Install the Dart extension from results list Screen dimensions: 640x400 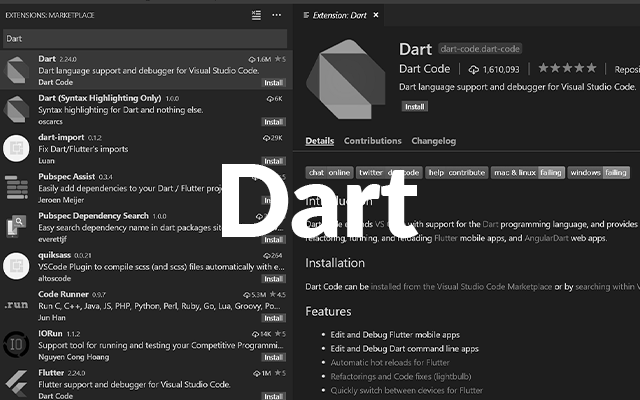click(273, 83)
